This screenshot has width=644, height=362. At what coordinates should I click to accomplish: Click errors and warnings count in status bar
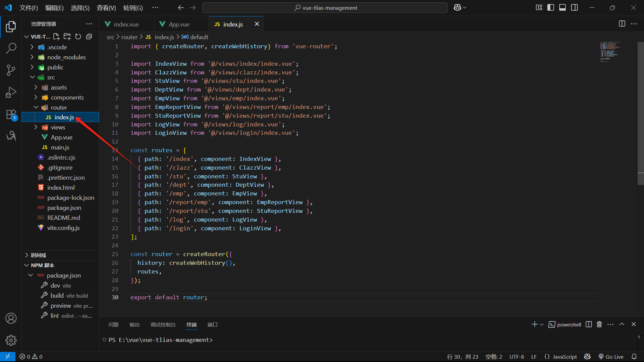[31, 357]
